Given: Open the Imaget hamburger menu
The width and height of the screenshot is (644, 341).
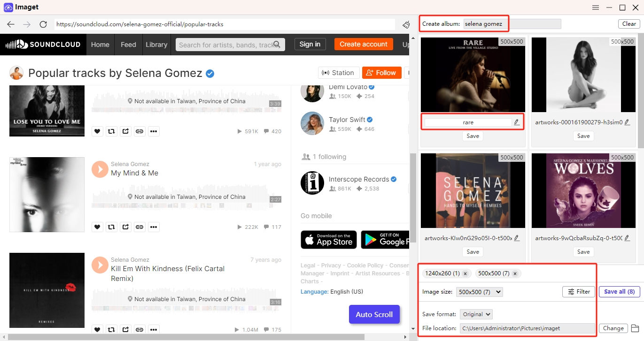Looking at the screenshot, I should coord(596,8).
